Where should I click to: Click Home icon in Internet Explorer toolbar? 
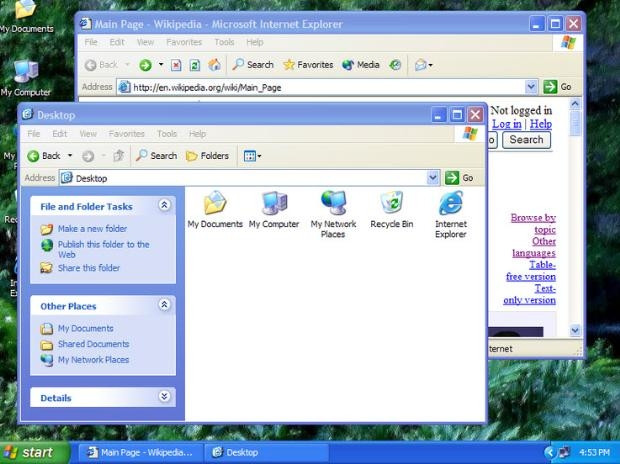(214, 65)
